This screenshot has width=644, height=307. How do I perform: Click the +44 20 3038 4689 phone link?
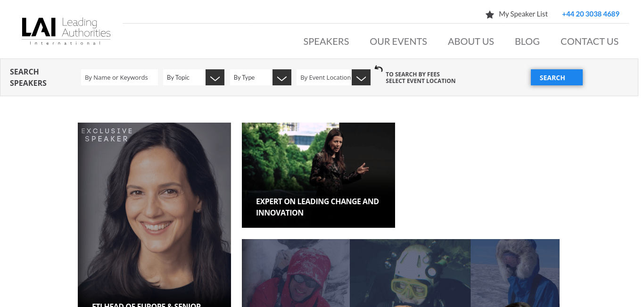pos(591,14)
